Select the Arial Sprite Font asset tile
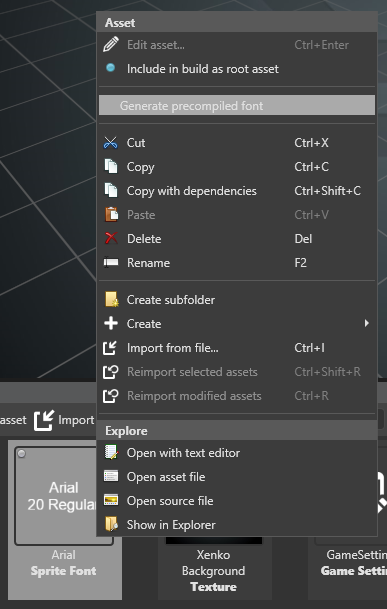 64,520
